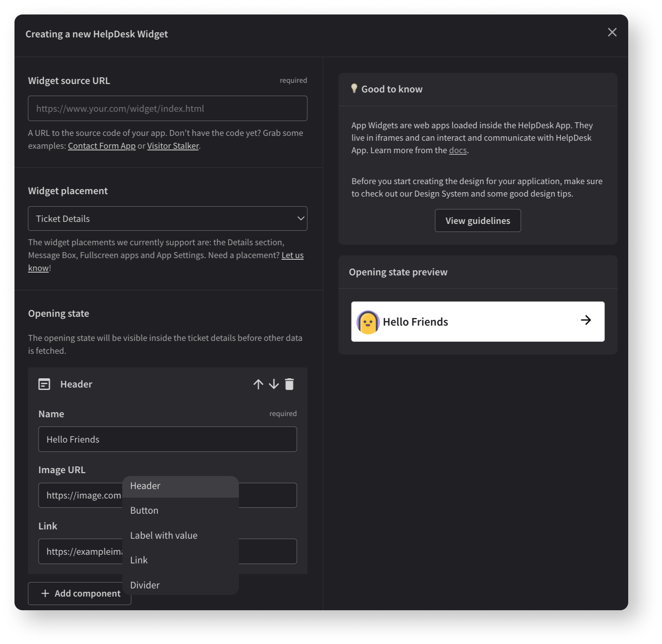Click the docs link in Good to know
Viewport: 662px width, 644px height.
pos(458,150)
